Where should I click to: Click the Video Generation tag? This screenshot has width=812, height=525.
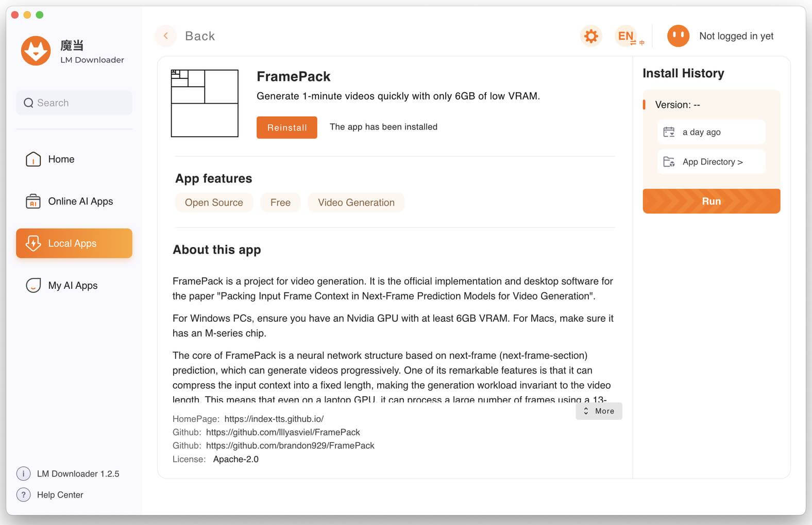pyautogui.click(x=356, y=203)
